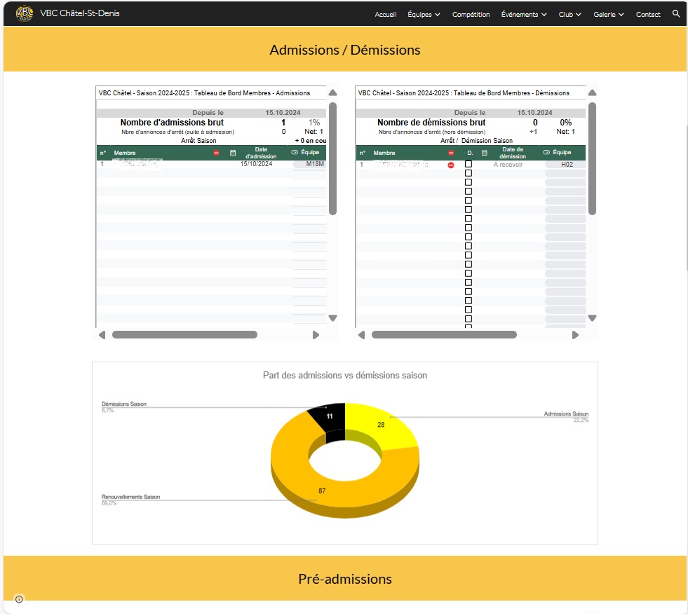Open the Galerie dropdown menu
The height and width of the screenshot is (616, 688).
click(608, 15)
